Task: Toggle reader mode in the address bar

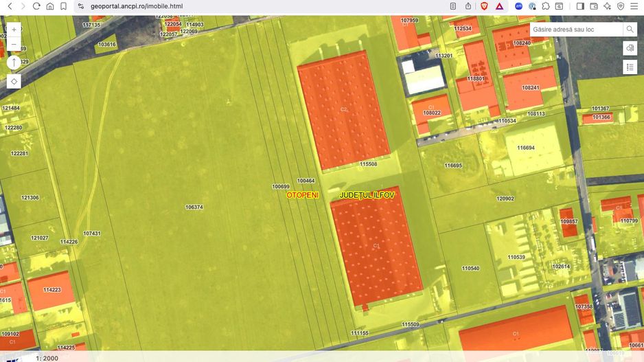Action: (453, 6)
